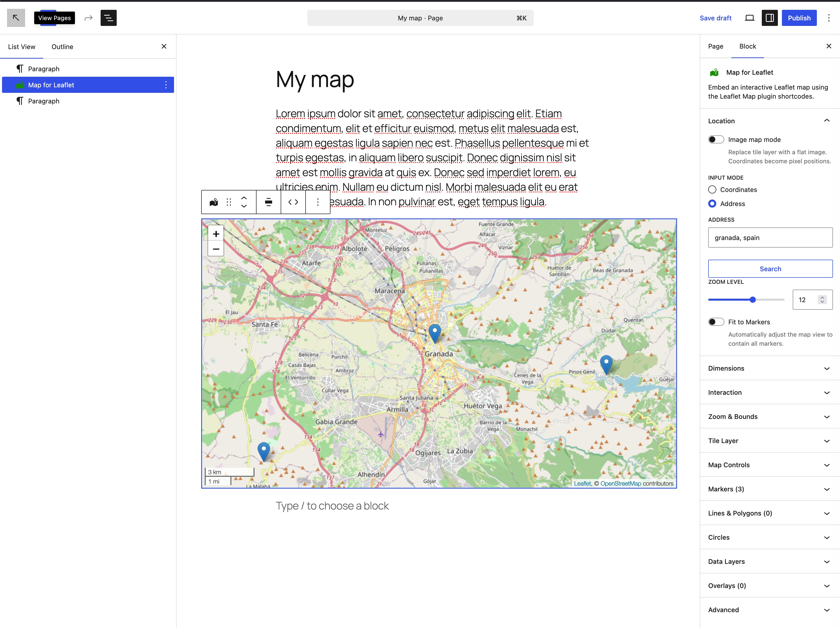Switch to the Outline tab

(62, 47)
